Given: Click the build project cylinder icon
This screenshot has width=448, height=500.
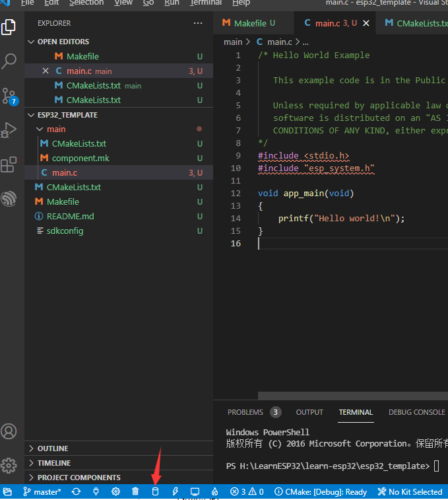Looking at the screenshot, I should 155,491.
